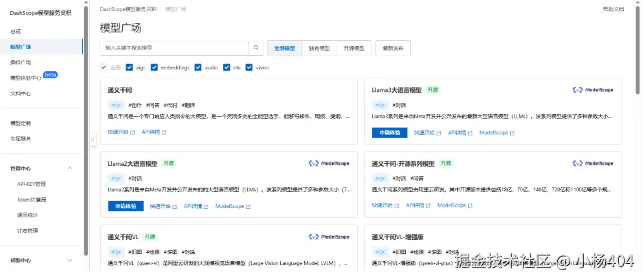Click the 通义千问 card title
This screenshot has height=280, width=644.
click(x=120, y=90)
